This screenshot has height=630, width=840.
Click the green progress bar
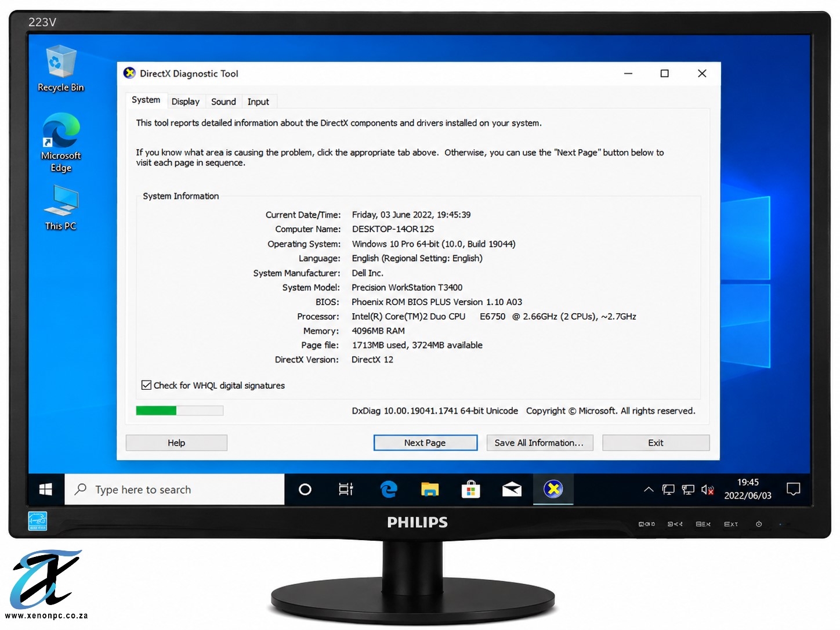179,411
